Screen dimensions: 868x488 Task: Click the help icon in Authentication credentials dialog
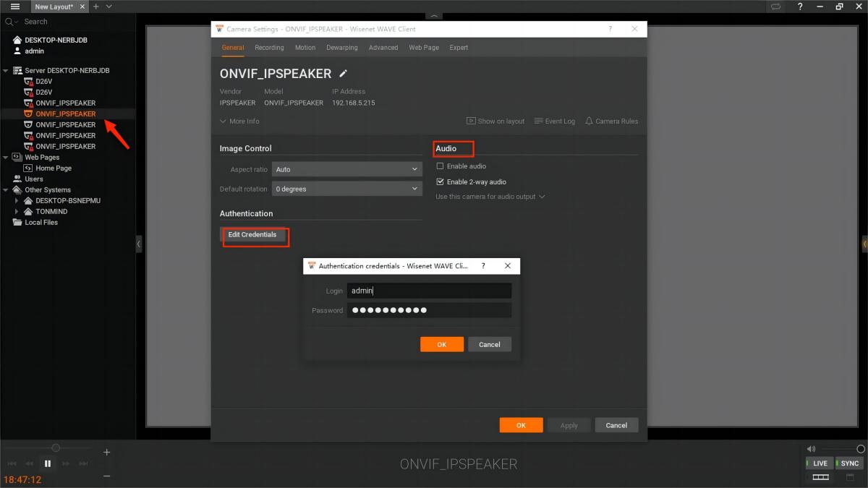click(483, 266)
